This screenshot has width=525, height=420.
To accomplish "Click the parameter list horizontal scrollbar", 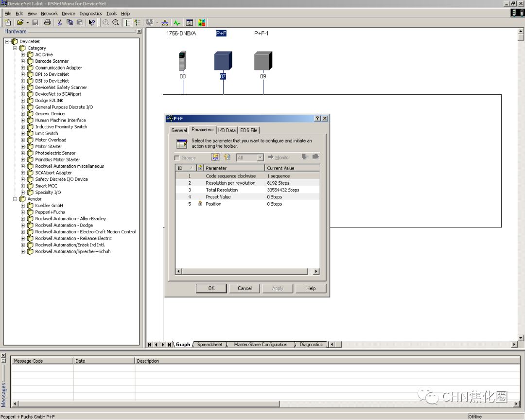I will [247, 271].
